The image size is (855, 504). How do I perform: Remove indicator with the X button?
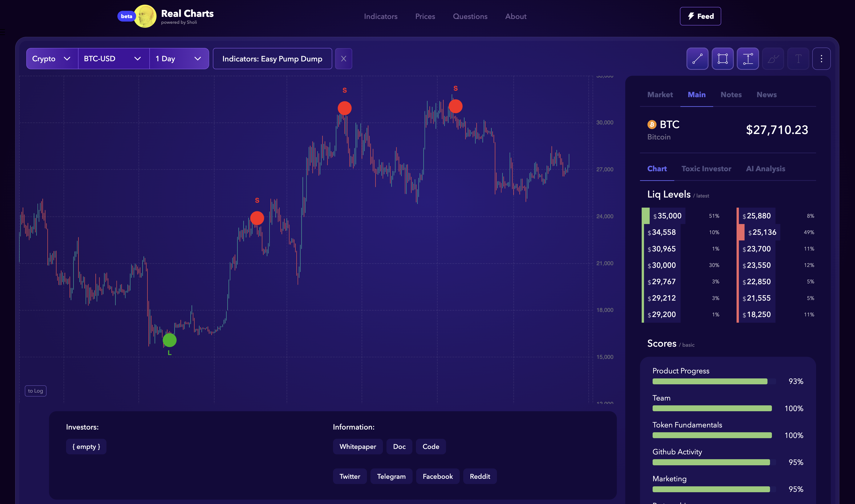343,59
